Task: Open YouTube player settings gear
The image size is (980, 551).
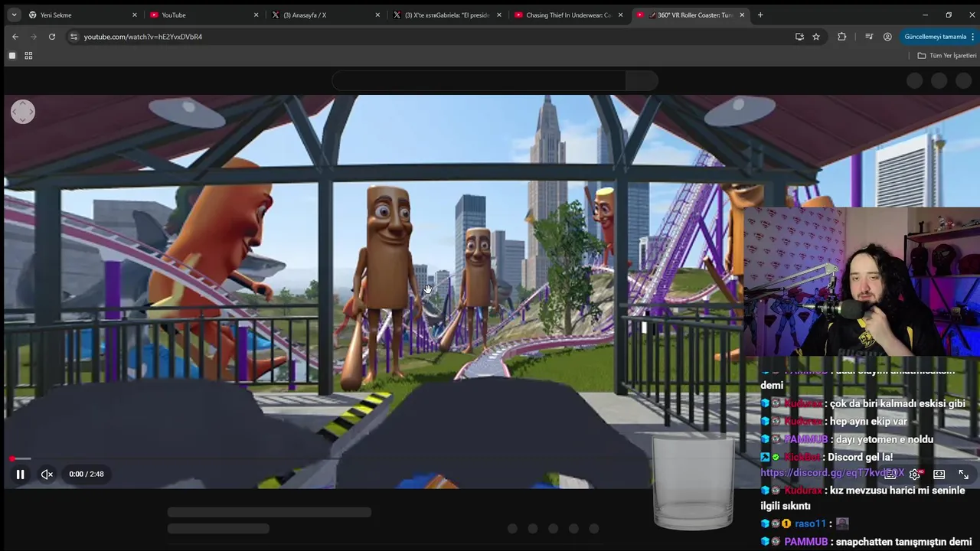Action: [914, 474]
